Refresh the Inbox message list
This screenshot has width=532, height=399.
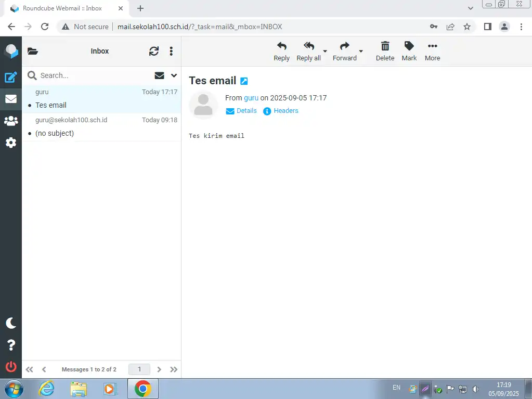coord(154,51)
